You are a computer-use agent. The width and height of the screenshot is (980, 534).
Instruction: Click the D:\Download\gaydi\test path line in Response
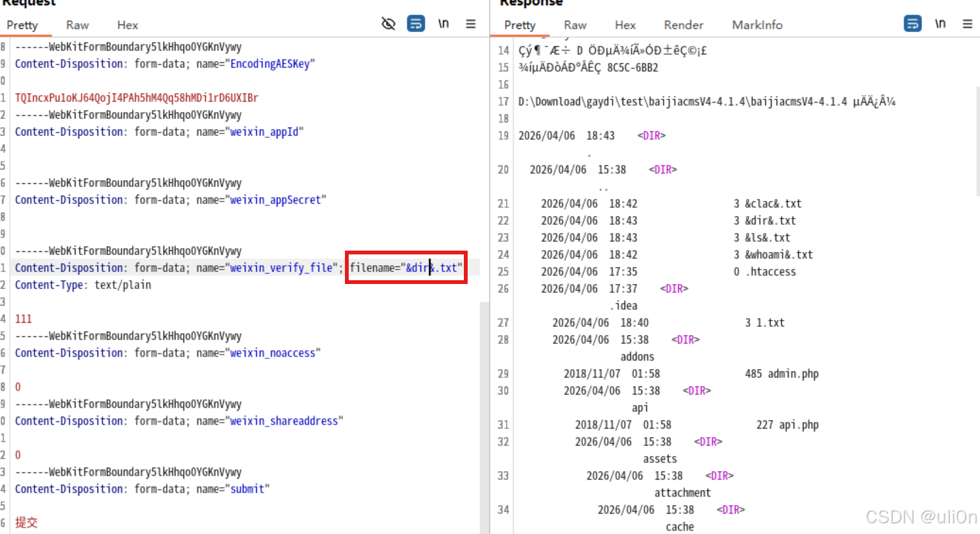(707, 101)
